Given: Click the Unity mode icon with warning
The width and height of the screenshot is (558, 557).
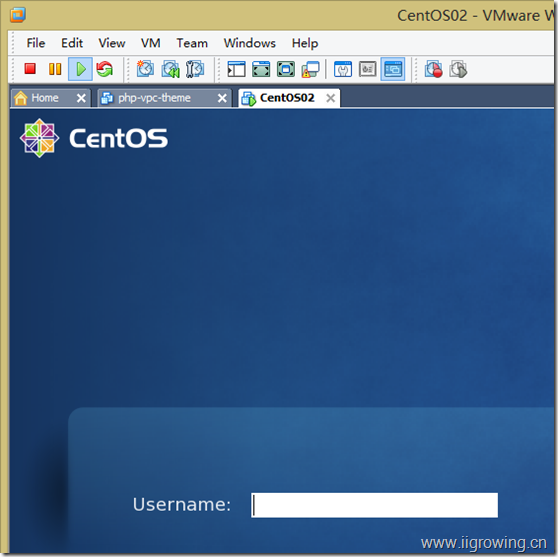Looking at the screenshot, I should pyautogui.click(x=310, y=69).
